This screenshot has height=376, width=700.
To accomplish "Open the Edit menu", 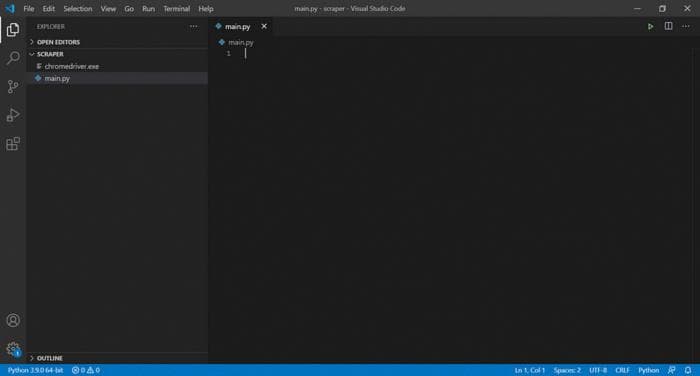I will point(49,8).
